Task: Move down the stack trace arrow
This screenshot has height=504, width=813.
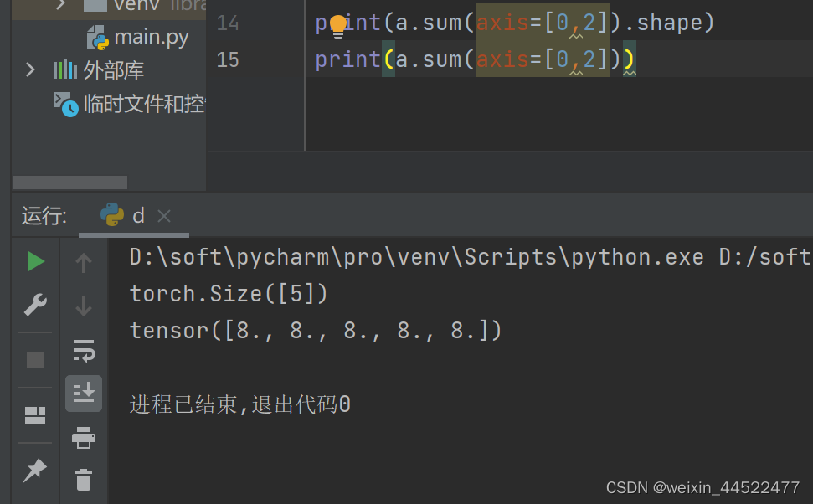Action: point(84,306)
